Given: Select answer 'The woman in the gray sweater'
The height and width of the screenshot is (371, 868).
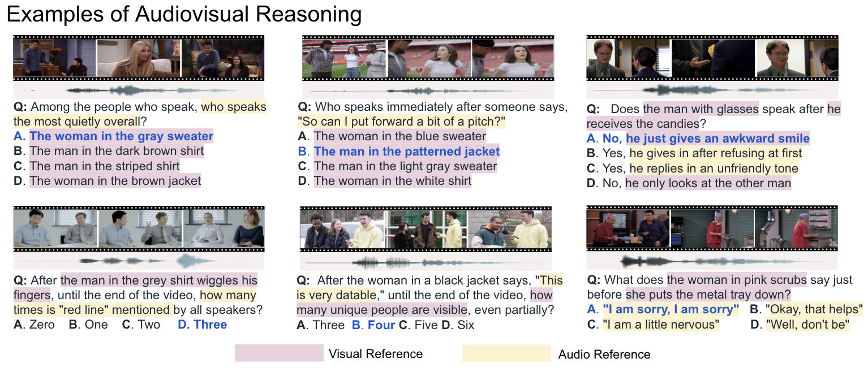Looking at the screenshot, I should (121, 136).
